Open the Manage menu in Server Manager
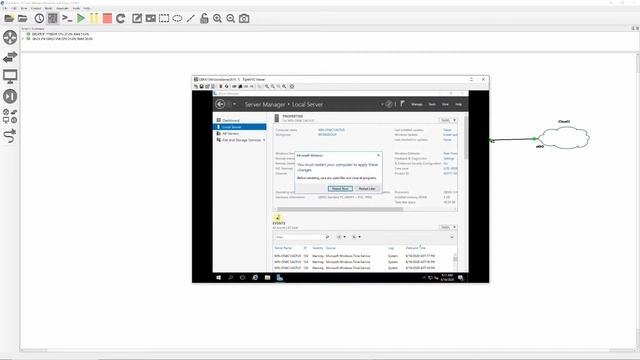 tap(417, 104)
